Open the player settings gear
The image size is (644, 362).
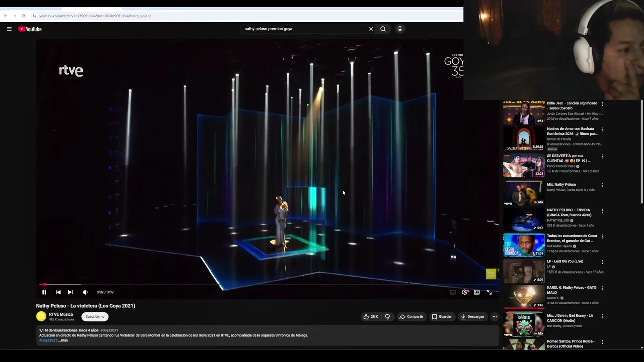pyautogui.click(x=465, y=292)
